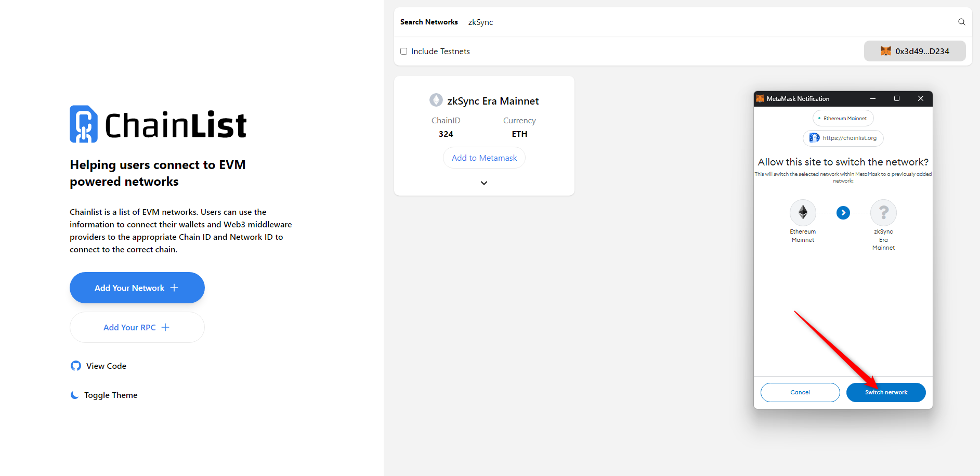Click the question mark zkSync network icon
Image resolution: width=980 pixels, height=476 pixels.
pos(883,212)
